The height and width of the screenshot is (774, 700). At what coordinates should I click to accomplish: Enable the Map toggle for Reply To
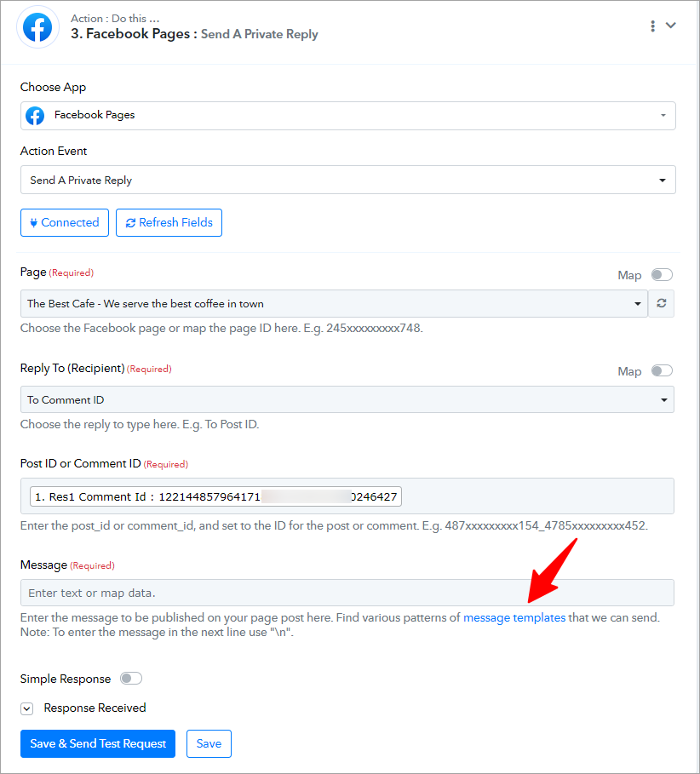point(662,370)
